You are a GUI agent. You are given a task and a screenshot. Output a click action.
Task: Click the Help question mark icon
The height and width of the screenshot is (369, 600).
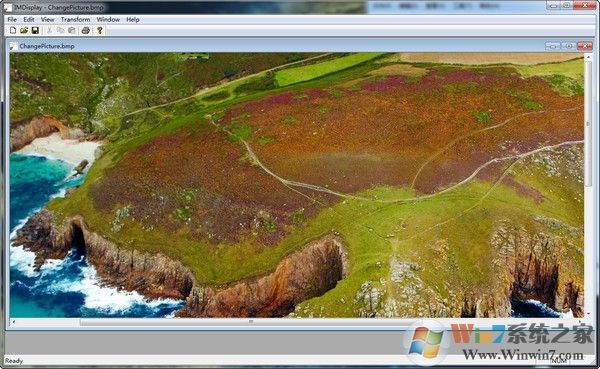click(100, 30)
